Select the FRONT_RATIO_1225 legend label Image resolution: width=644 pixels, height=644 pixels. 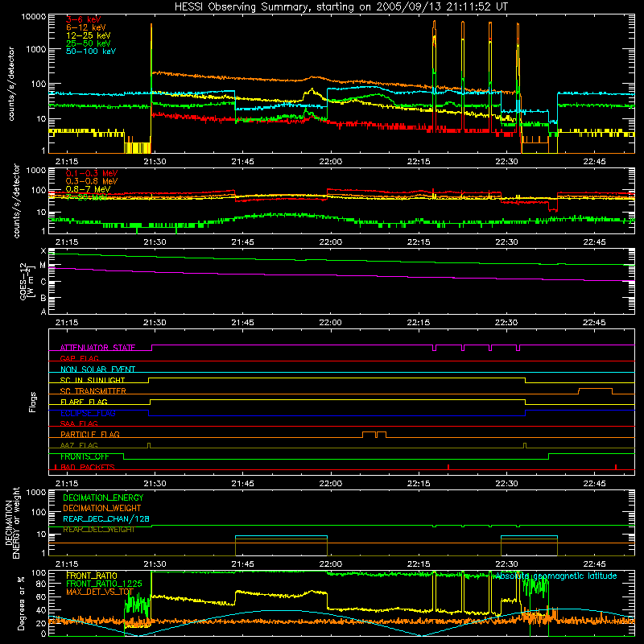coord(105,584)
